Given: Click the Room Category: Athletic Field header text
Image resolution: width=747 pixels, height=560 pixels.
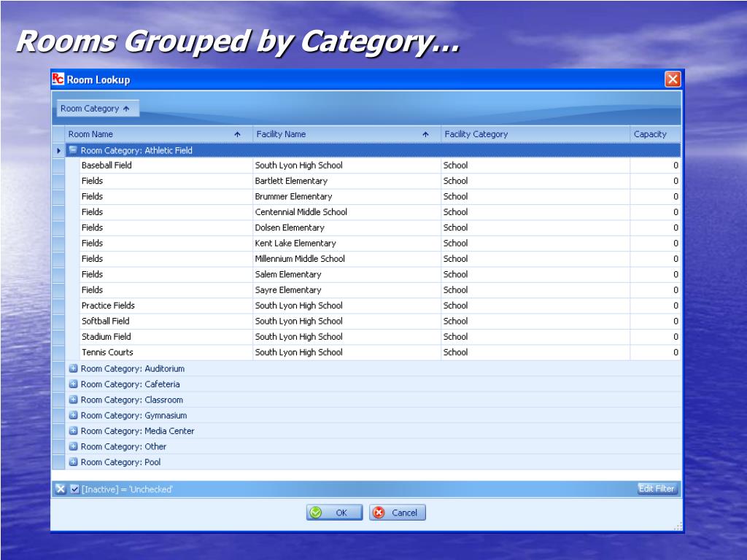Looking at the screenshot, I should click(x=136, y=150).
